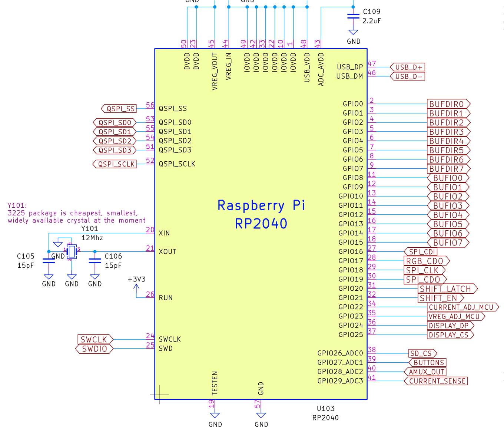The width and height of the screenshot is (504, 432).
Task: Click the GND symbol below C105
Action: click(49, 277)
